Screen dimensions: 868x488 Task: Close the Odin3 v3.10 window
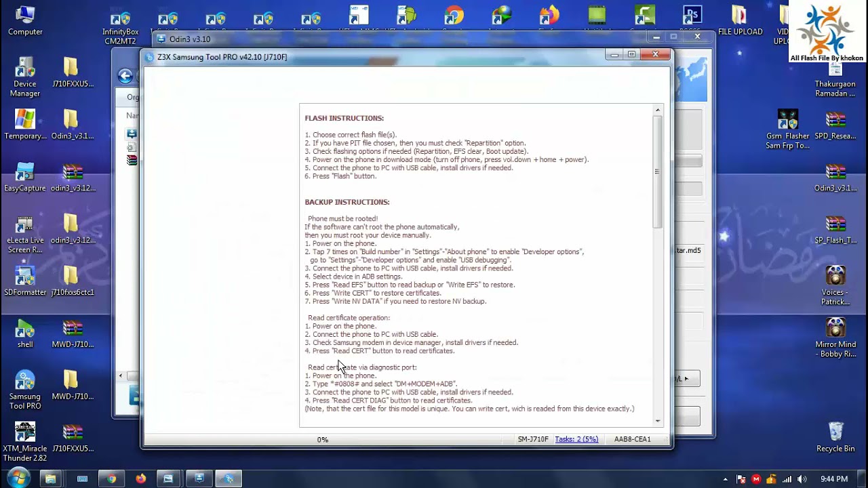(696, 37)
